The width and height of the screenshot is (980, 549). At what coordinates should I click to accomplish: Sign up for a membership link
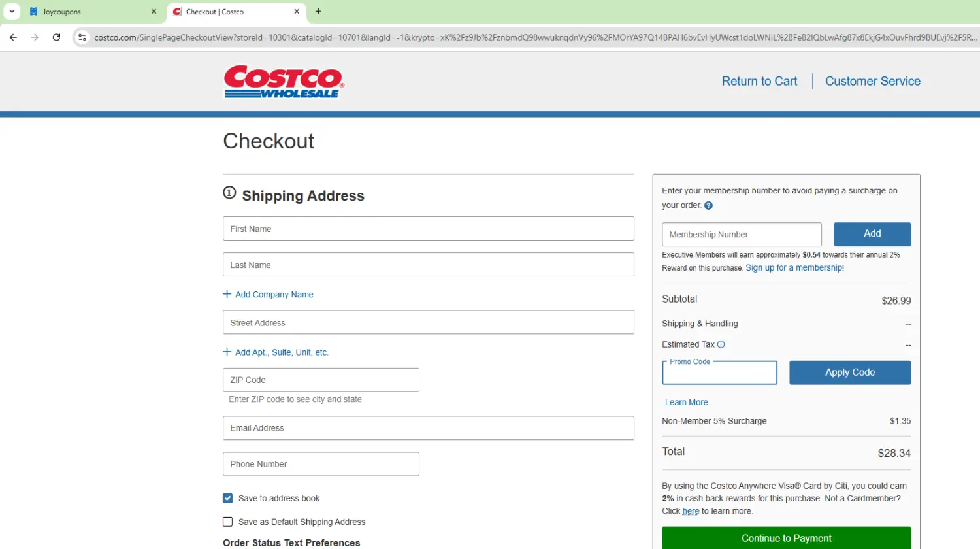794,268
